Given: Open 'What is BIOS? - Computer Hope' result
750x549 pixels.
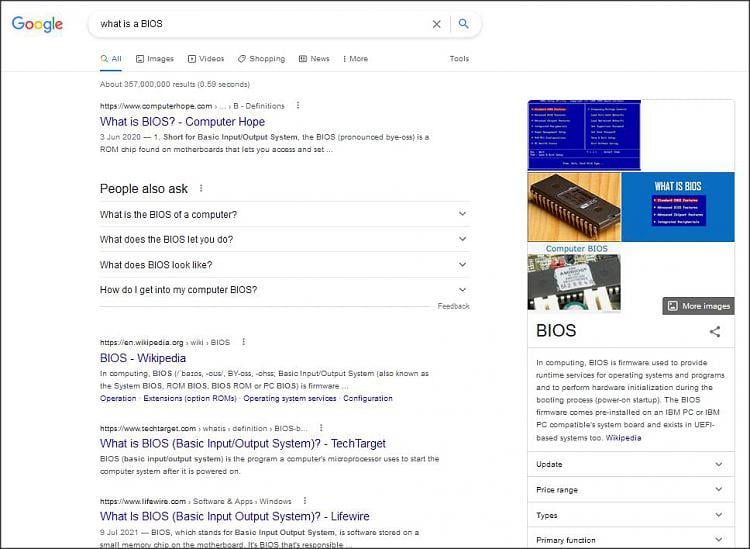Looking at the screenshot, I should (x=182, y=121).
